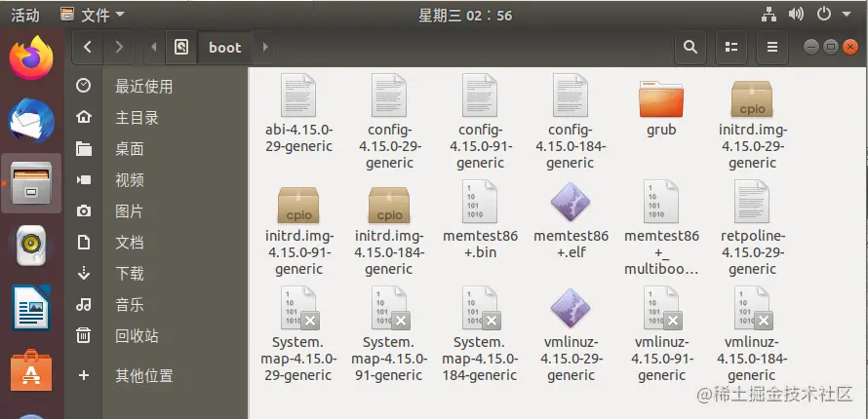Screen dimensions: 868x419
Task: Select the retpoline-4.15.0-29-generic text file icon
Action: 752,201
